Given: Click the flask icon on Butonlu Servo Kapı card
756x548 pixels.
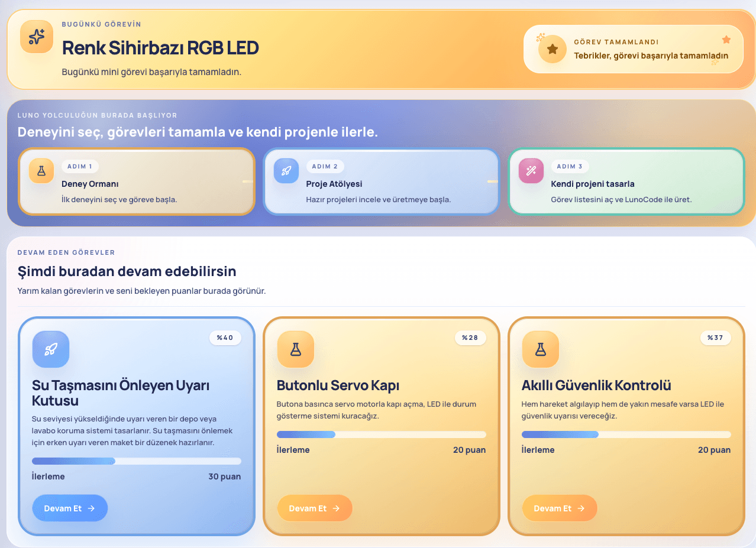Looking at the screenshot, I should coord(296,349).
